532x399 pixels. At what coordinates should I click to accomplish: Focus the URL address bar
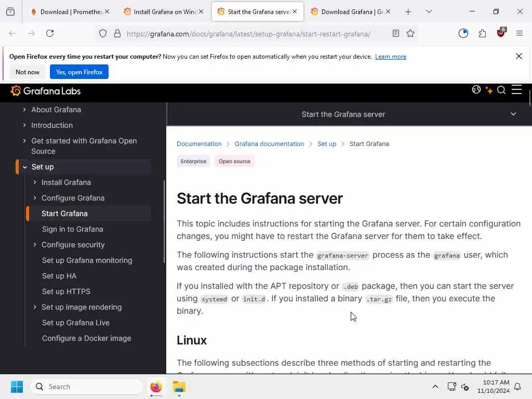tap(248, 34)
